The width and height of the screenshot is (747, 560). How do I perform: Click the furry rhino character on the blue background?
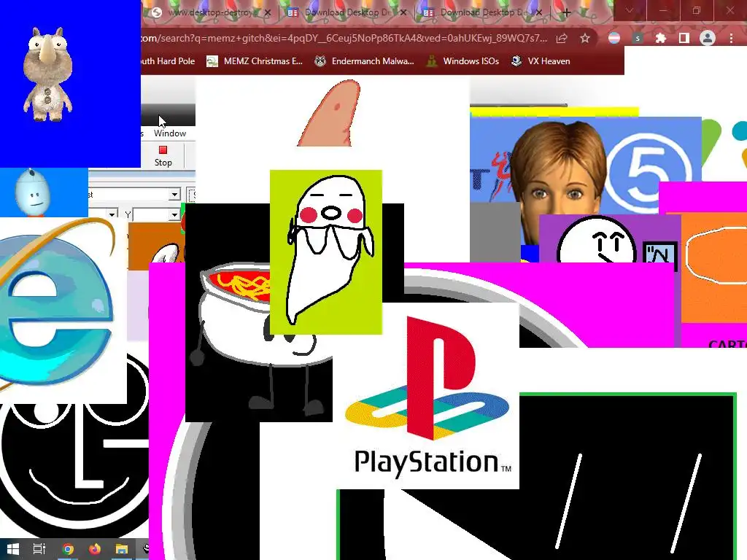[x=47, y=74]
